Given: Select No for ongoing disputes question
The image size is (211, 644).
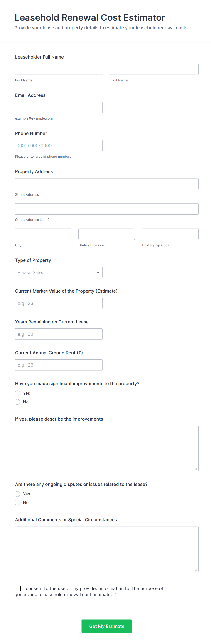Looking at the screenshot, I should 17,503.
